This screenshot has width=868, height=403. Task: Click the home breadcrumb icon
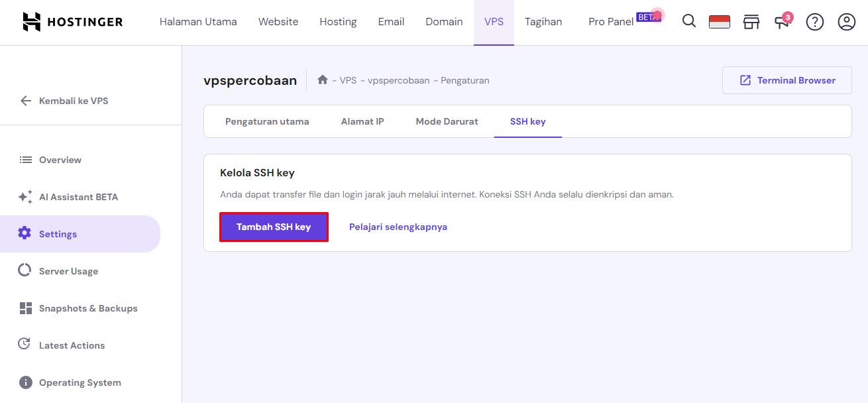click(x=322, y=80)
